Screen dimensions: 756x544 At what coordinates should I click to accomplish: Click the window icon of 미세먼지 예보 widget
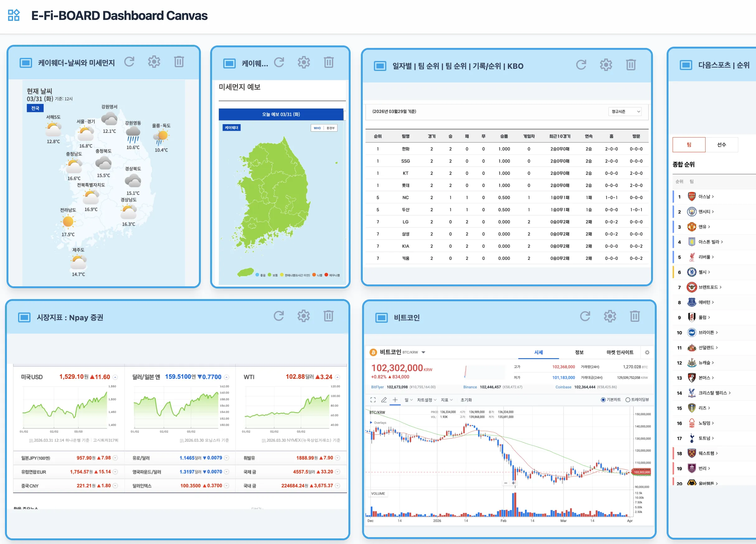[x=229, y=63]
